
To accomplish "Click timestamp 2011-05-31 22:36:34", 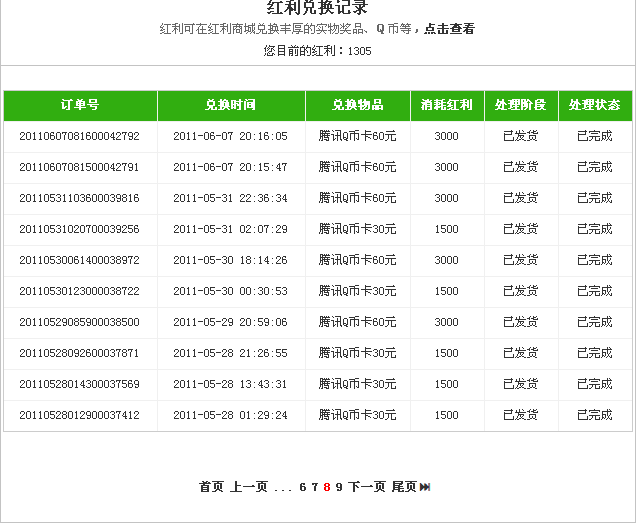I will 230,198.
